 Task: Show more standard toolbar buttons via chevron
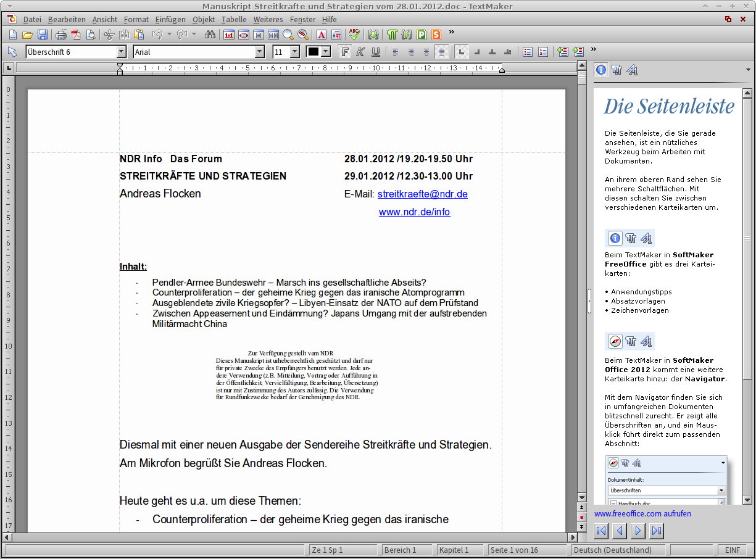point(451,32)
